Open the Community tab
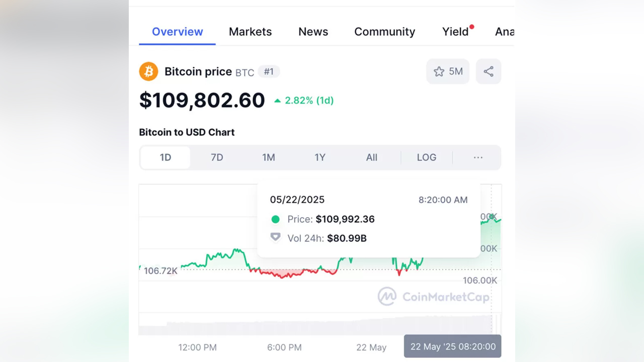 click(x=384, y=31)
